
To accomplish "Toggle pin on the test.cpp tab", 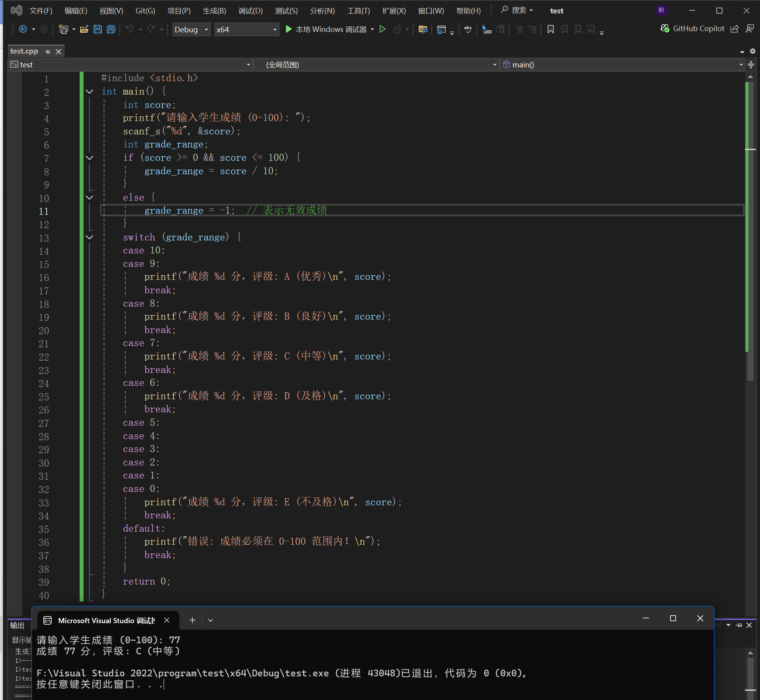I will [x=48, y=51].
